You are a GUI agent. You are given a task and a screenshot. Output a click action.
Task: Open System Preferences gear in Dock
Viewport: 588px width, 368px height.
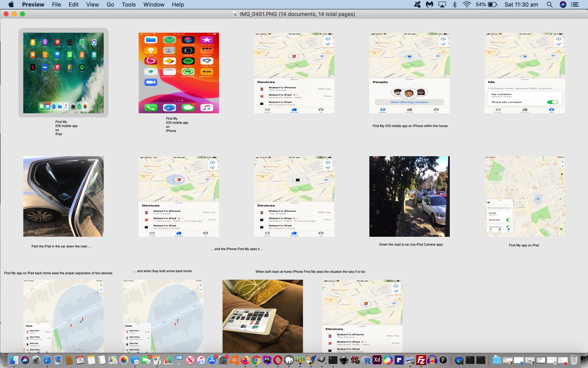[223, 360]
